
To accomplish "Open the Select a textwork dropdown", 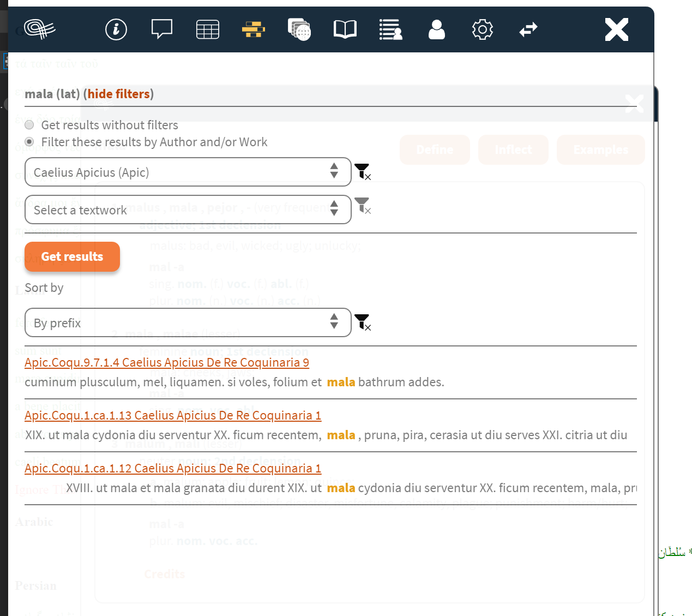I will click(x=188, y=210).
